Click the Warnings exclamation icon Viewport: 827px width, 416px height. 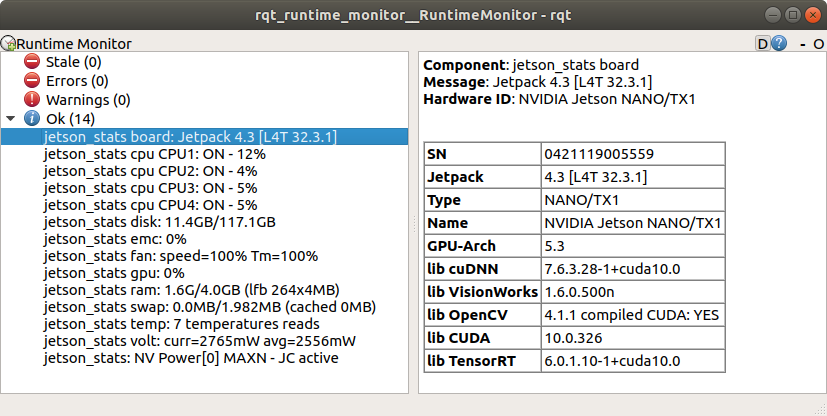coord(32,100)
